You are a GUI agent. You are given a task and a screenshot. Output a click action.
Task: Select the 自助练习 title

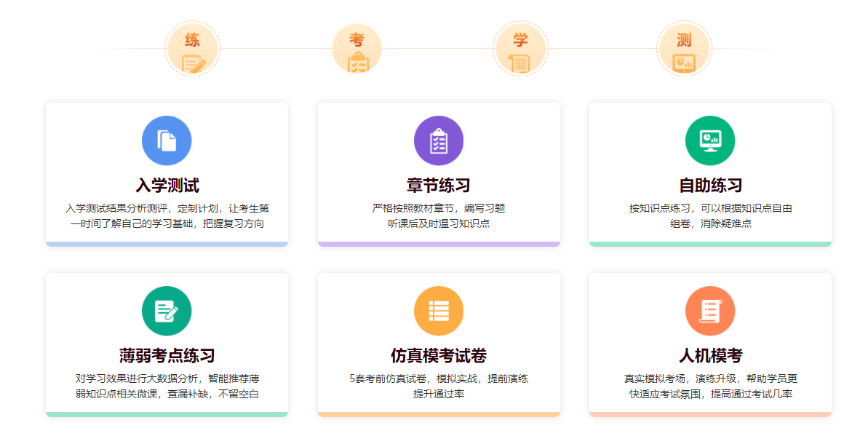tap(709, 185)
